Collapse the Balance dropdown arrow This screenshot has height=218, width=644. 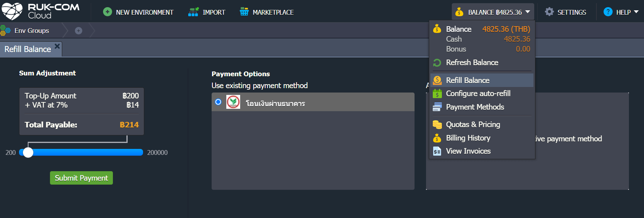(x=528, y=12)
